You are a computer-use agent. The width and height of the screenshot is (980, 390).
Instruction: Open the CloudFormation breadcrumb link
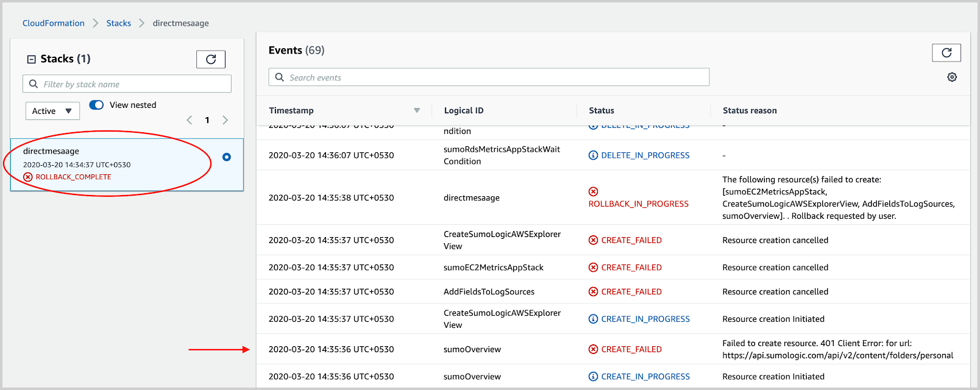[x=54, y=23]
